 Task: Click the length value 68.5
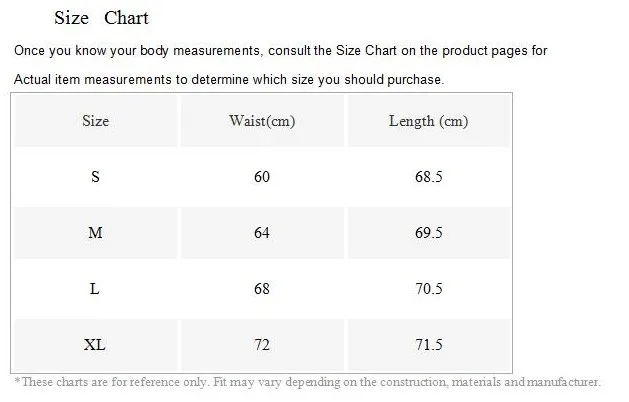click(x=429, y=177)
